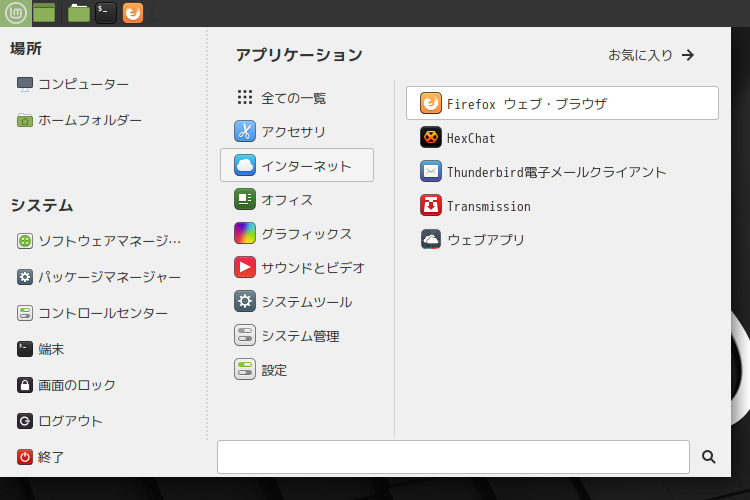Click the magnifier search icon
The height and width of the screenshot is (500, 750).
(708, 457)
